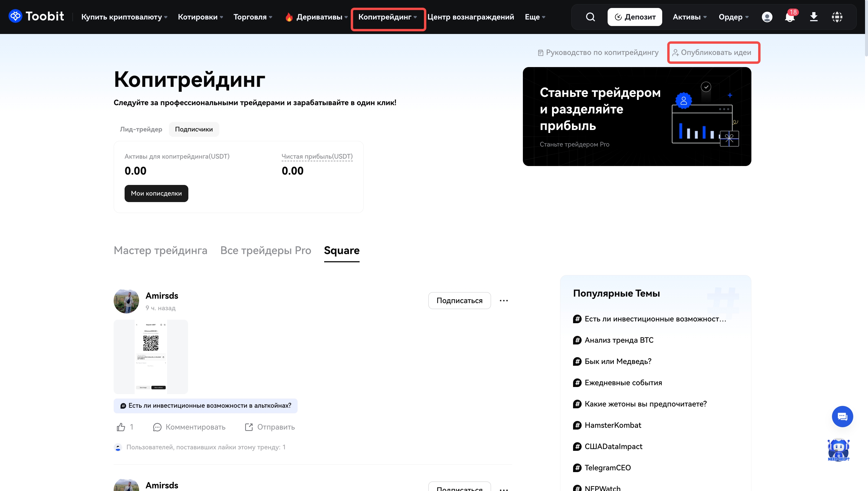Switch to the Лид-трейдер toggle
Screen dimensions: 868x491
coord(141,129)
